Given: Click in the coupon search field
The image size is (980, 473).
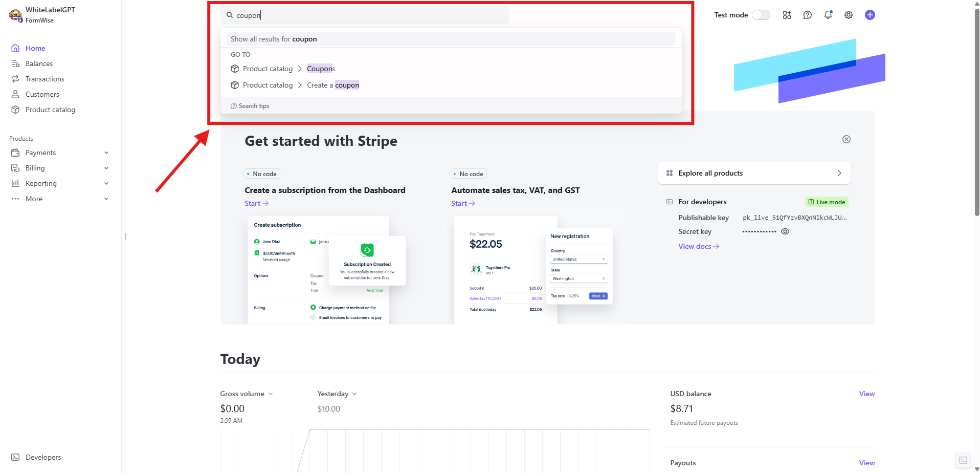Looking at the screenshot, I should tap(368, 15).
